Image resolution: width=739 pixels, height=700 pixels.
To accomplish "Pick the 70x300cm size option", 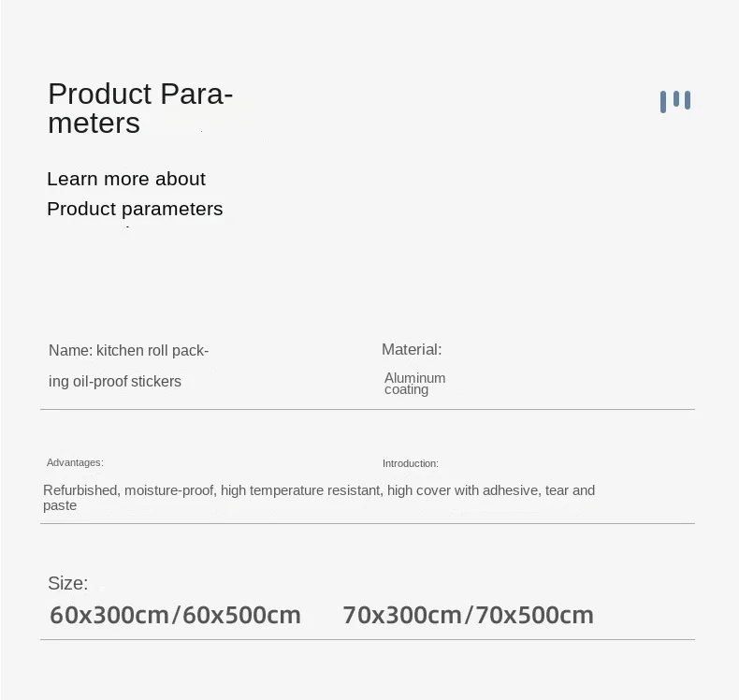I will (x=402, y=615).
